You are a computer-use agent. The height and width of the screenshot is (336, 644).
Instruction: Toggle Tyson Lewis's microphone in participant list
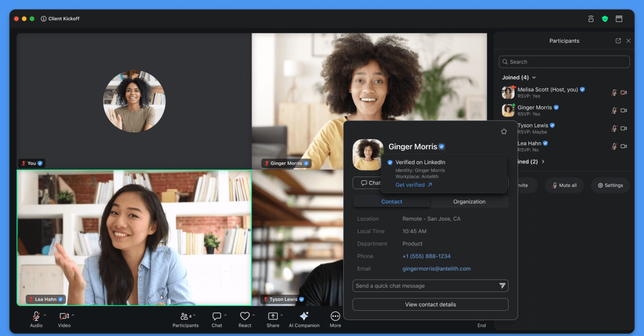coord(614,128)
